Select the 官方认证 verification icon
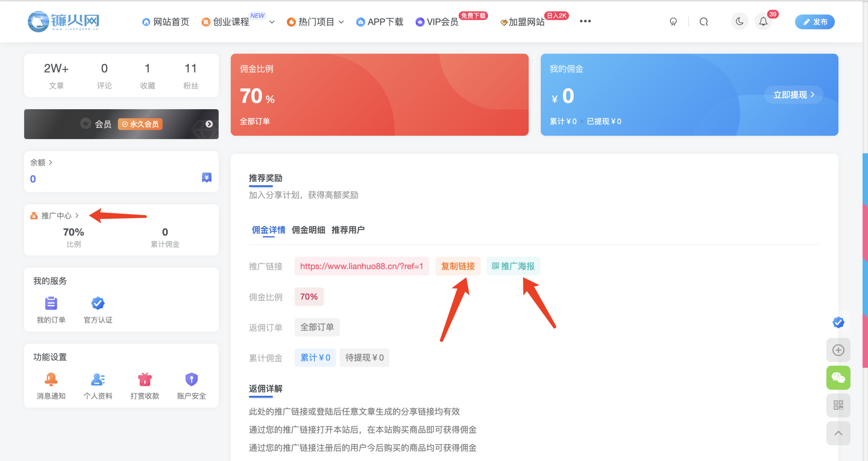The width and height of the screenshot is (868, 461). tap(98, 303)
